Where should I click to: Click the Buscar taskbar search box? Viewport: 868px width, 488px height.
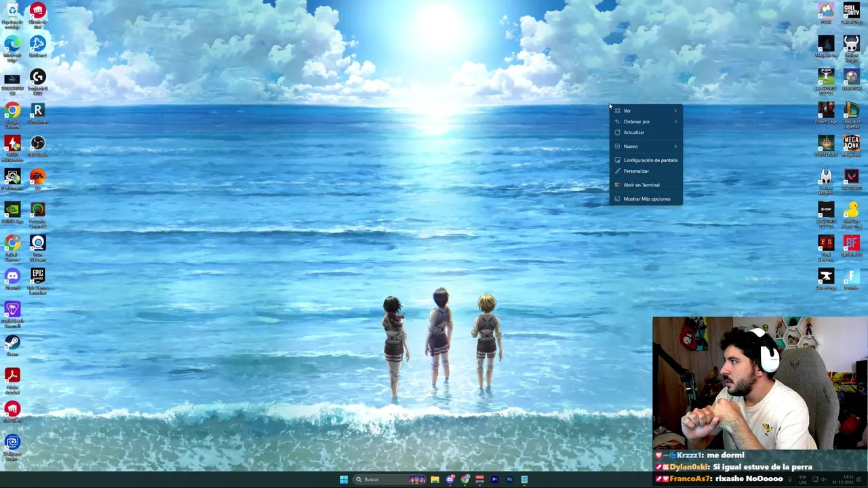coord(390,480)
